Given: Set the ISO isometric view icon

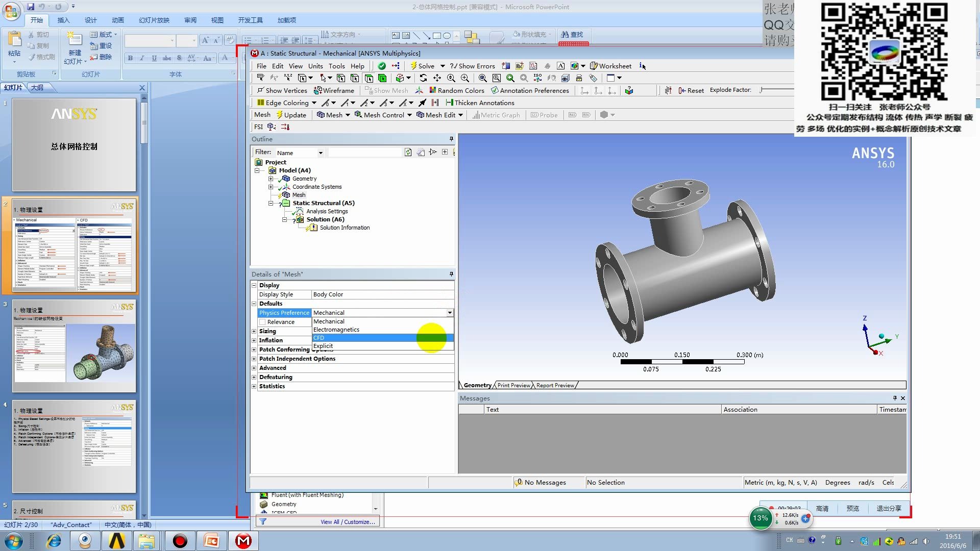Looking at the screenshot, I should (x=537, y=78).
